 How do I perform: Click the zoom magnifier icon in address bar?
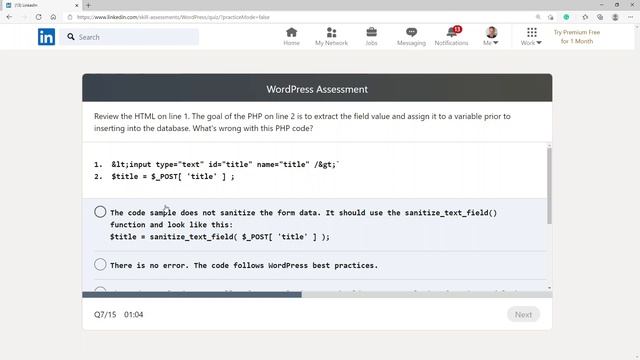pos(538,17)
